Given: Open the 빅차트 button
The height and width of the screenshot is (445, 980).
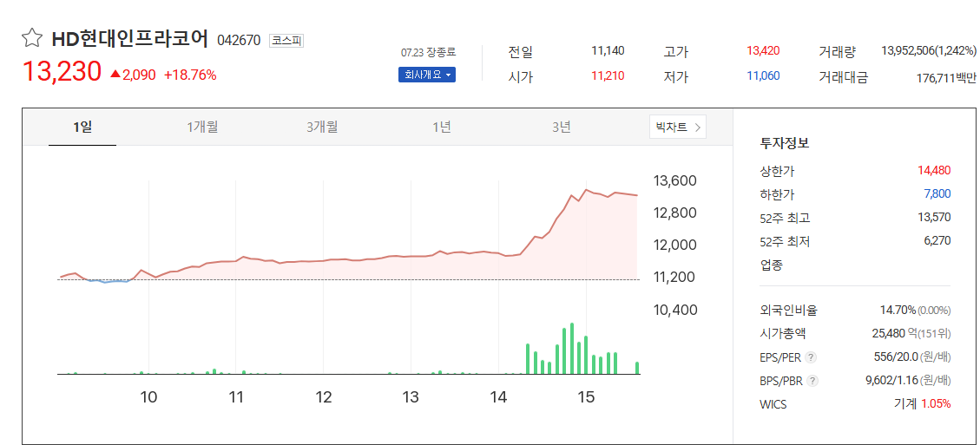Looking at the screenshot, I should pos(678,128).
